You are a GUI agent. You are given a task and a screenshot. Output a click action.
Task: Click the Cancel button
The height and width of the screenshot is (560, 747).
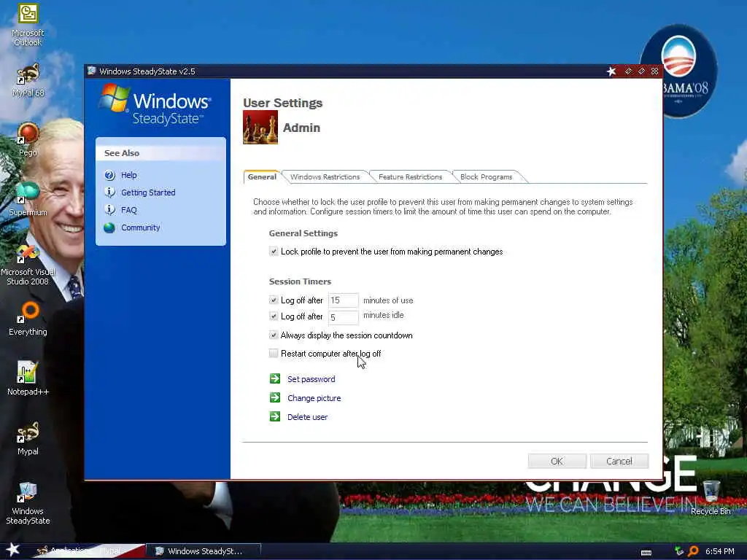(619, 461)
